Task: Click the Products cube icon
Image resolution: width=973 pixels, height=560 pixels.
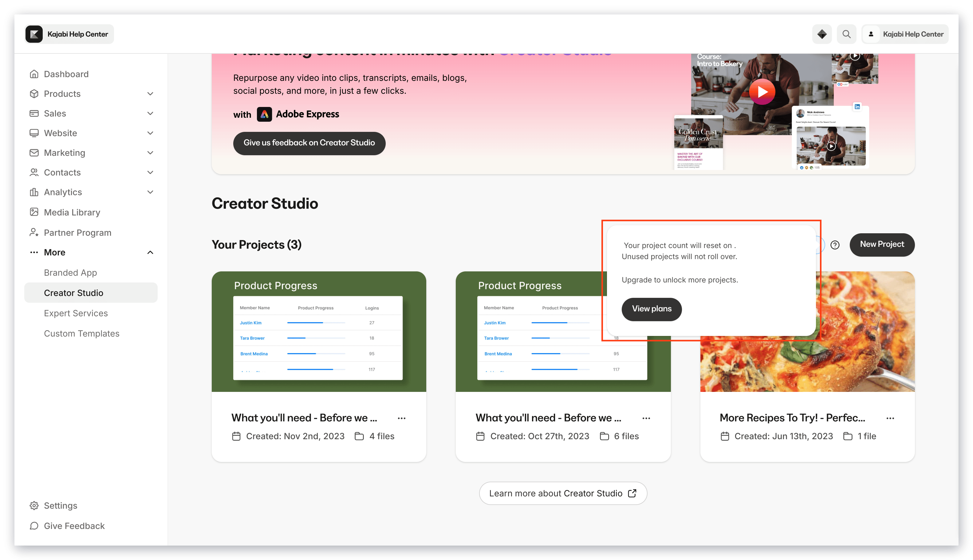Action: (34, 94)
